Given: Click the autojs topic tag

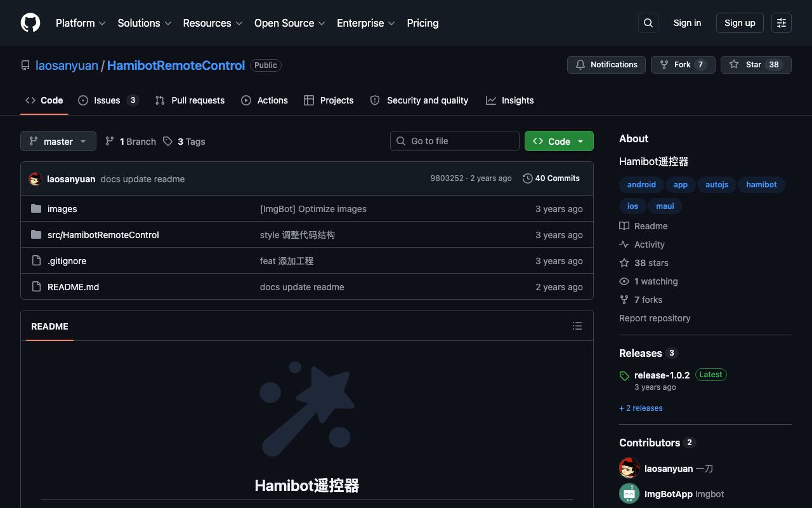Looking at the screenshot, I should click(717, 185).
